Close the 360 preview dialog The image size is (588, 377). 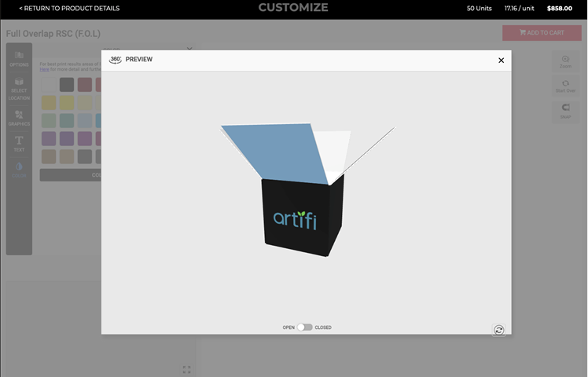click(501, 60)
